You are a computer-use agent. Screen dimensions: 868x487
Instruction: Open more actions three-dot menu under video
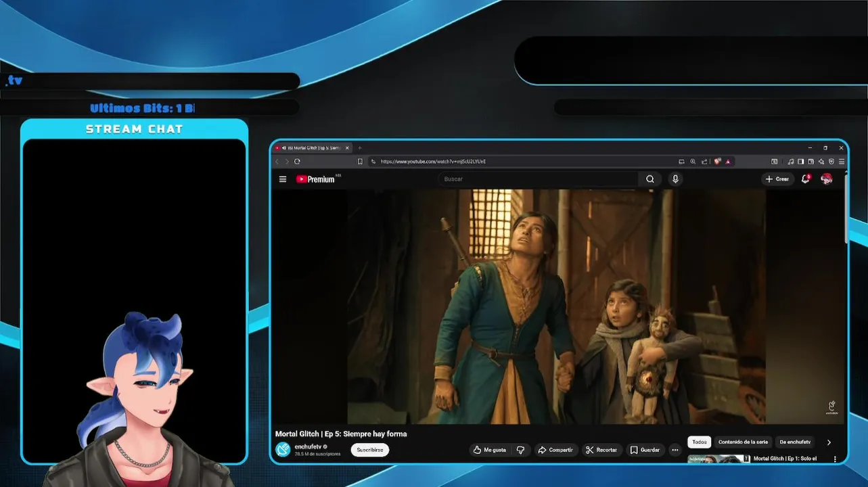(675, 450)
